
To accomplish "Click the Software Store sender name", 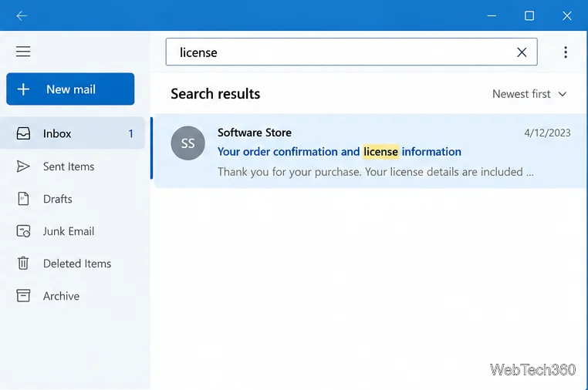I will 255,133.
